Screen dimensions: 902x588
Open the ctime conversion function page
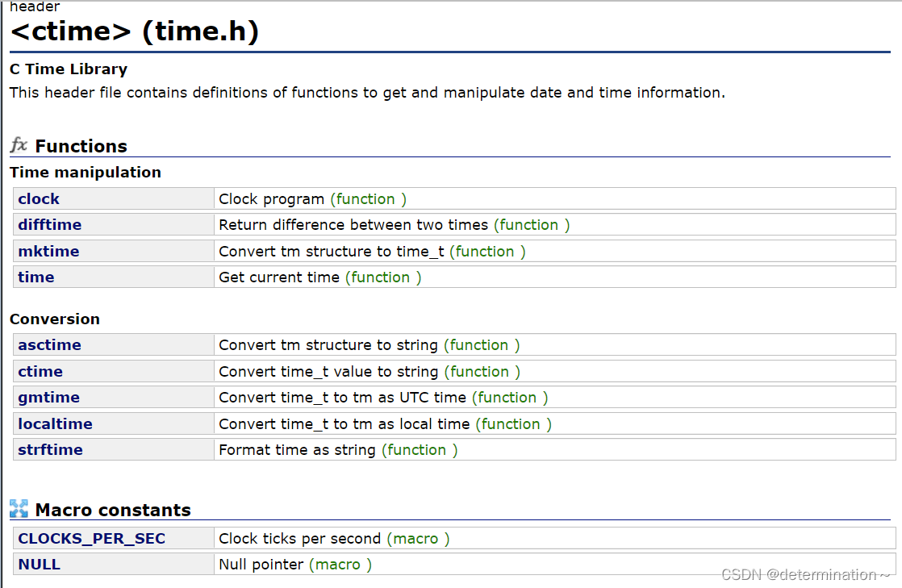(x=40, y=371)
